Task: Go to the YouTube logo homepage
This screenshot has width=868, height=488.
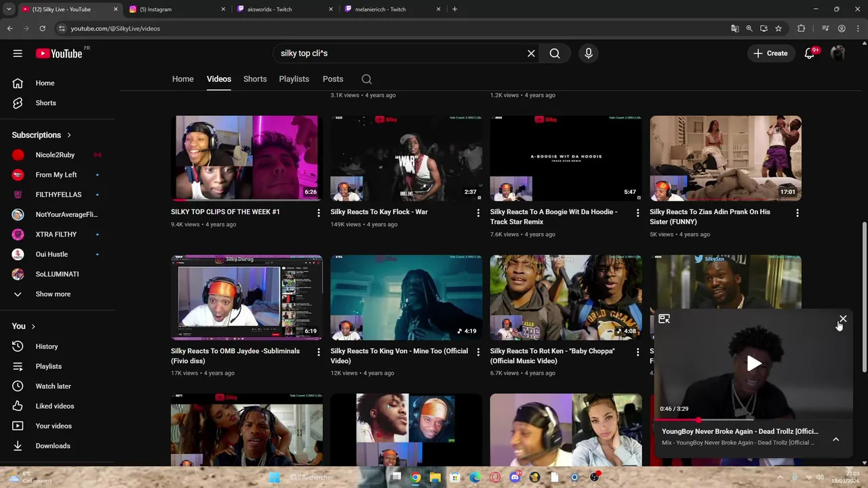Action: [59, 54]
